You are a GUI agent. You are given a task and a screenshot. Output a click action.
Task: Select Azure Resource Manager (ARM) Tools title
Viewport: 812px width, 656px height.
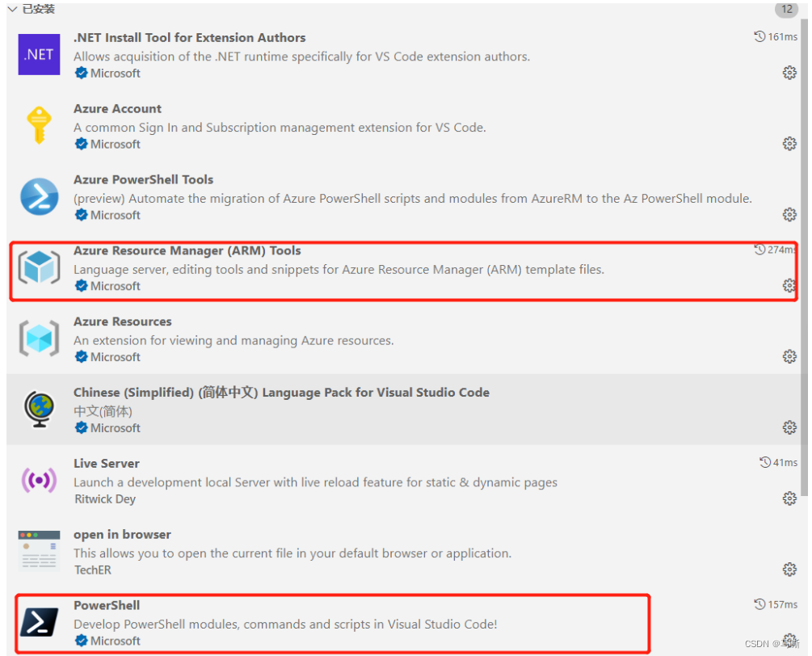187,250
